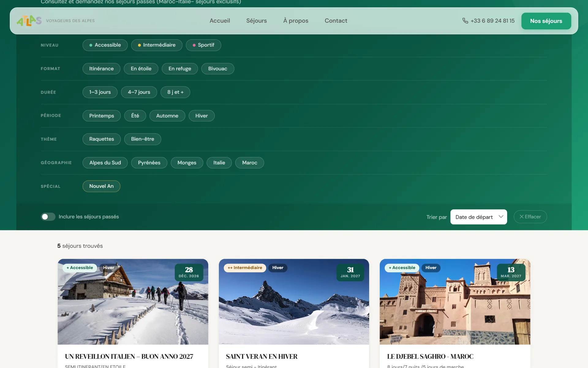The height and width of the screenshot is (368, 588).
Task: Filter by Italie geography
Action: 219,163
